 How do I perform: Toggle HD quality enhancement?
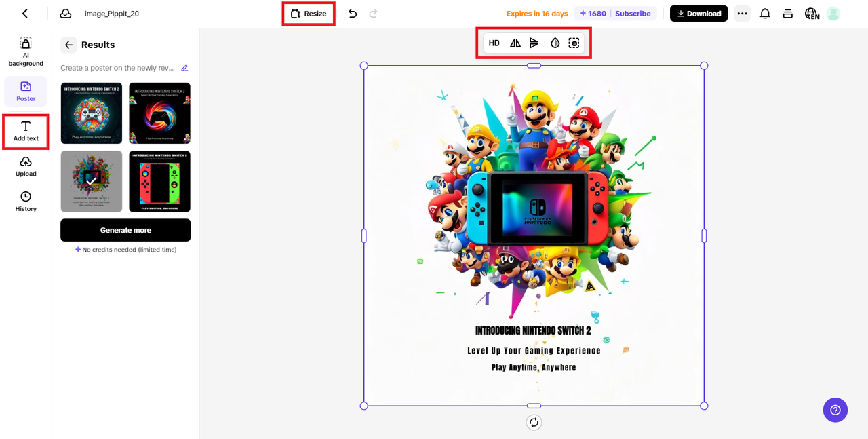494,42
